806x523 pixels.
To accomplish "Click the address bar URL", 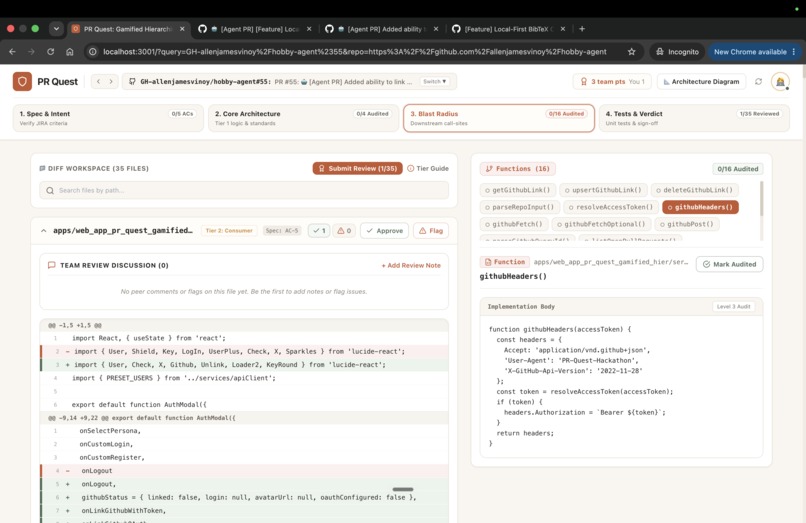I will click(x=355, y=51).
